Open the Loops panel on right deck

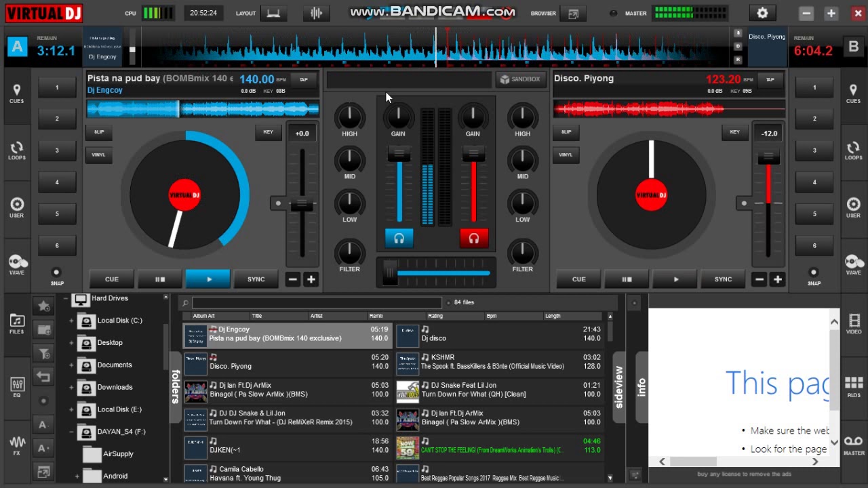(x=852, y=150)
